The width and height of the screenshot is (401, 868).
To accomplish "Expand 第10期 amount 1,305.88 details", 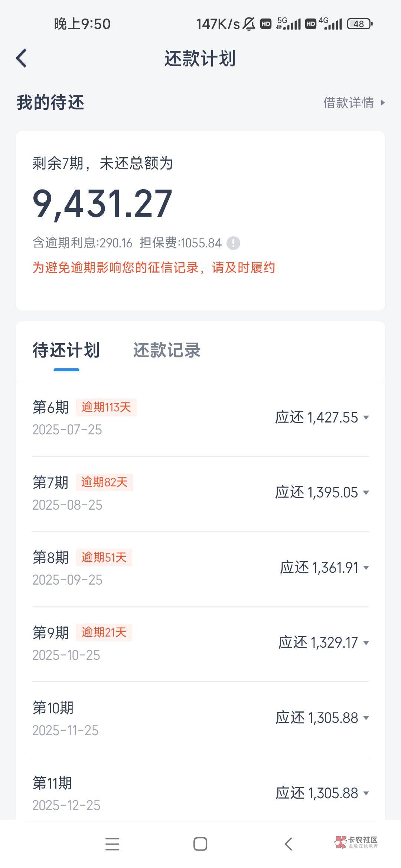I will click(x=366, y=718).
